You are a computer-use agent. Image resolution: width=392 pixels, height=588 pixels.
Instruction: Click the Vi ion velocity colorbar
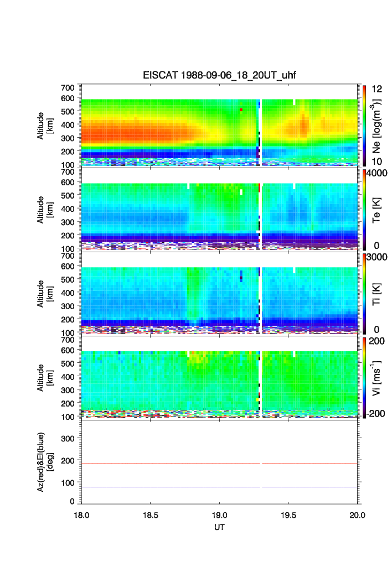364,377
